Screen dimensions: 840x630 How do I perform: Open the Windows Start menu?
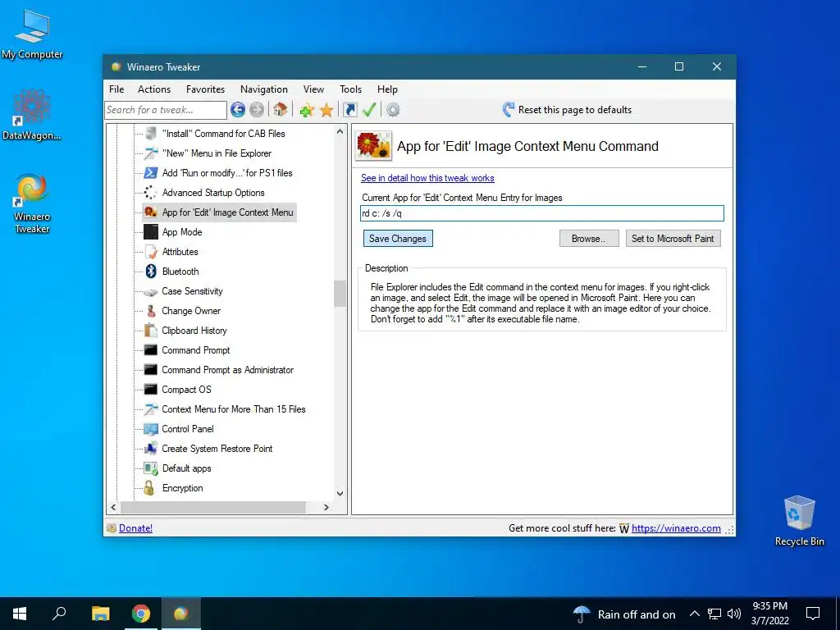20,614
